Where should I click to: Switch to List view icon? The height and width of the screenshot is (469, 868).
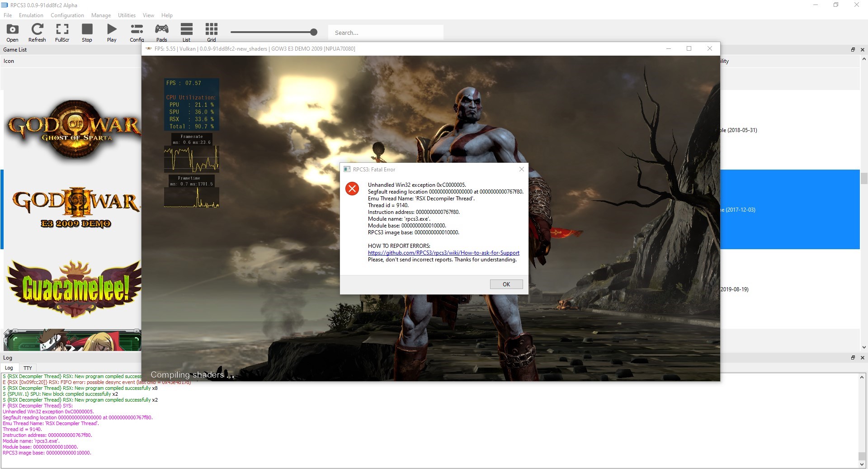click(186, 33)
